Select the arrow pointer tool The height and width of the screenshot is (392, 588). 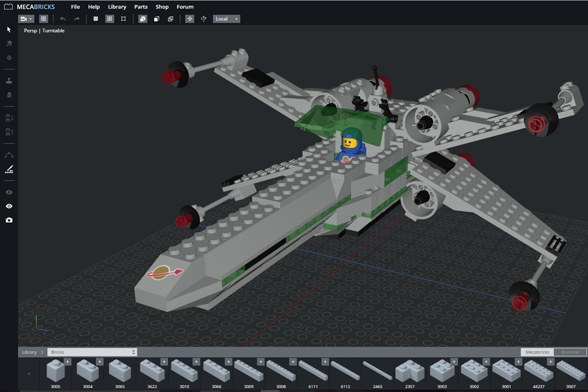pyautogui.click(x=9, y=29)
